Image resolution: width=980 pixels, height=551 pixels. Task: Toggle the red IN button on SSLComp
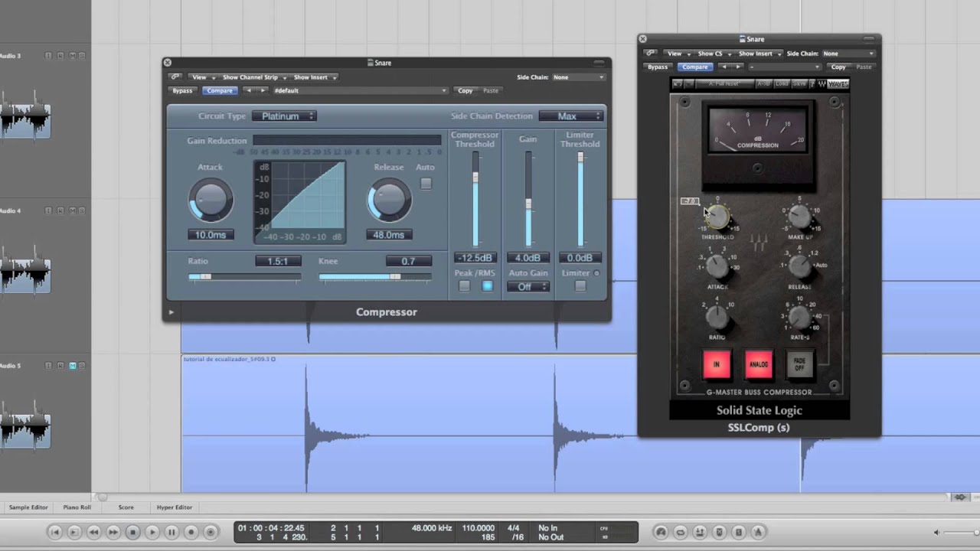717,364
